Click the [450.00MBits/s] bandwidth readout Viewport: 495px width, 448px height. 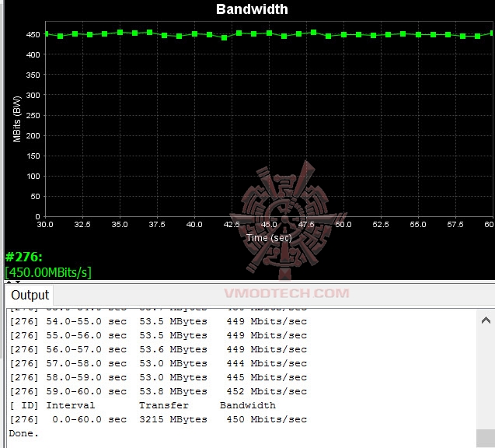pyautogui.click(x=48, y=272)
